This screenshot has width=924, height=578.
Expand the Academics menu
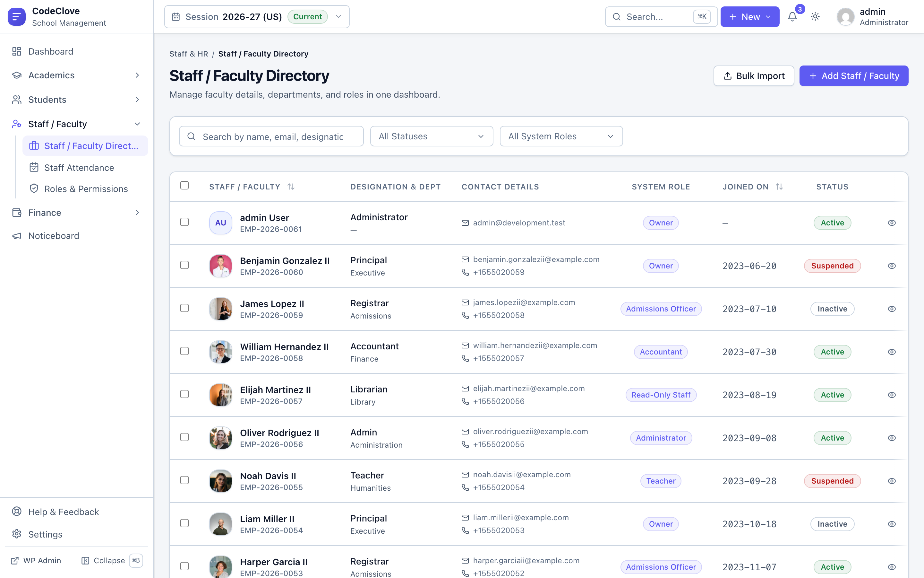tap(76, 75)
